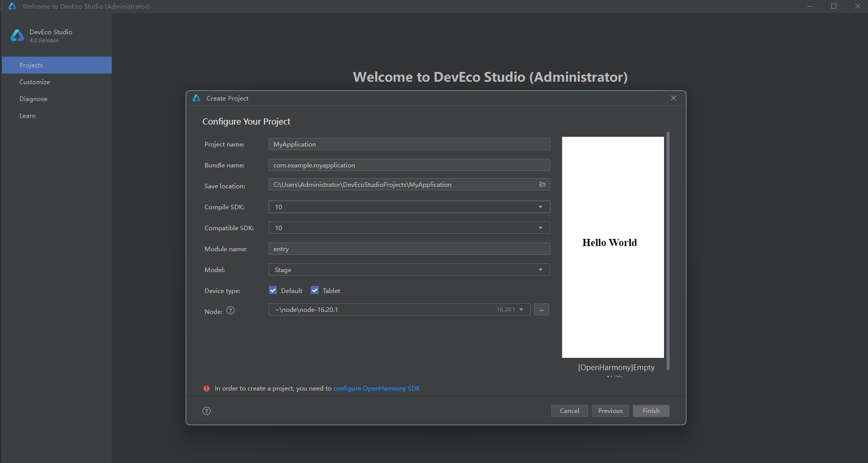Close the DevEco Studio welcome window
868x463 pixels.
click(857, 7)
